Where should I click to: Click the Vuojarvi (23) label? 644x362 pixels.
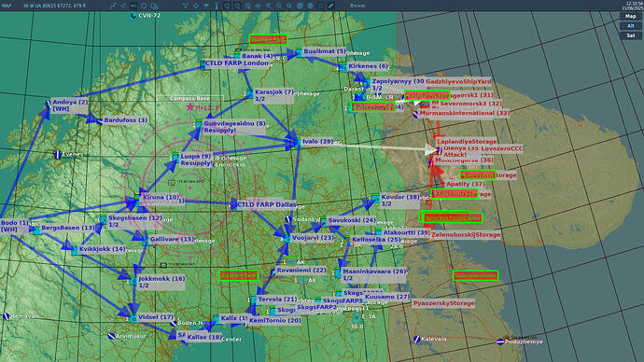[313, 238]
